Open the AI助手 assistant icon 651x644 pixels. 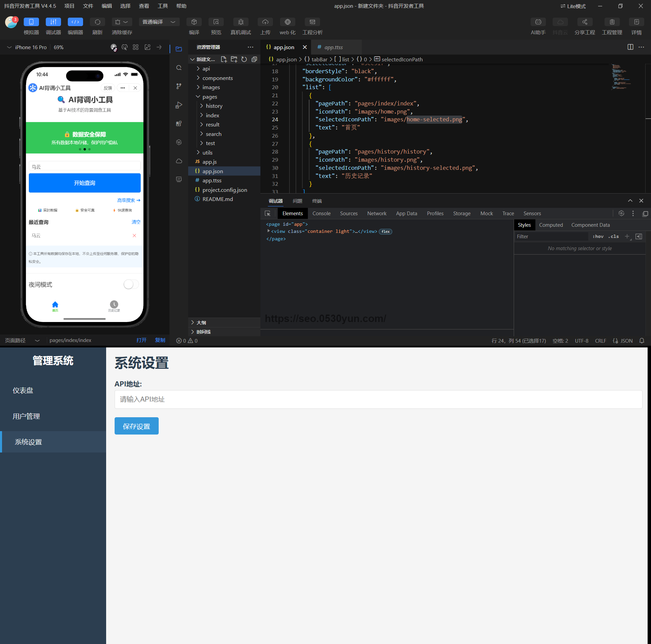pyautogui.click(x=538, y=22)
